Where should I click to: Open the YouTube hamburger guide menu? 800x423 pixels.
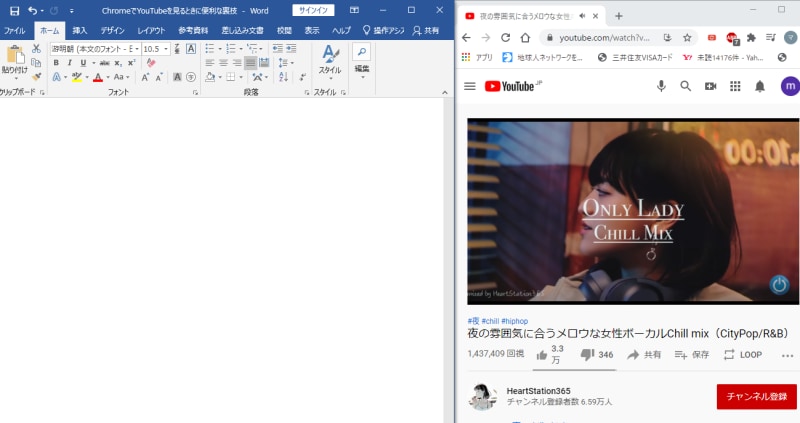pyautogui.click(x=469, y=86)
